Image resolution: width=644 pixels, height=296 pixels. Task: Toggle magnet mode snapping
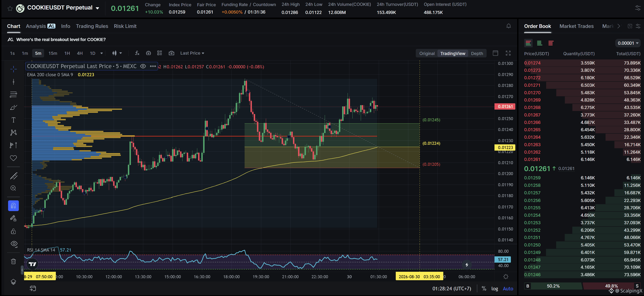14,206
